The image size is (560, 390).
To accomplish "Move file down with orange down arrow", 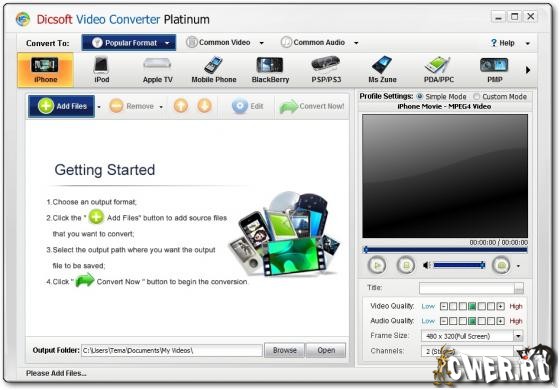I will 205,106.
